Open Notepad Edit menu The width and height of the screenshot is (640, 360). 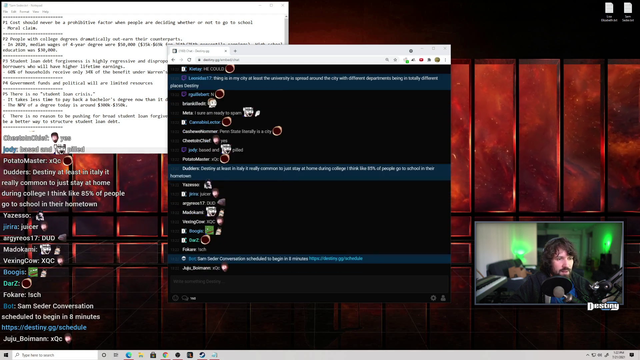(x=14, y=12)
